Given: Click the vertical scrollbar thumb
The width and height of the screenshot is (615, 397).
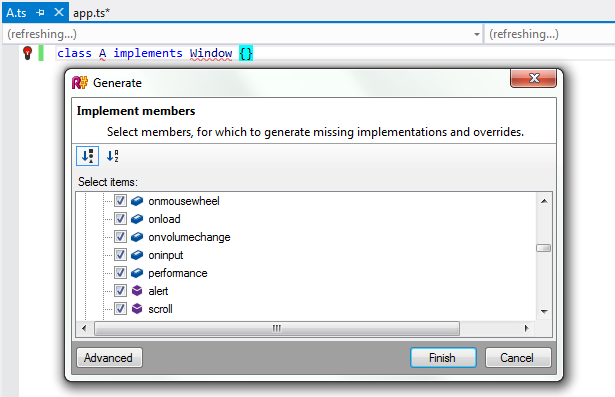Looking at the screenshot, I should click(x=544, y=248).
